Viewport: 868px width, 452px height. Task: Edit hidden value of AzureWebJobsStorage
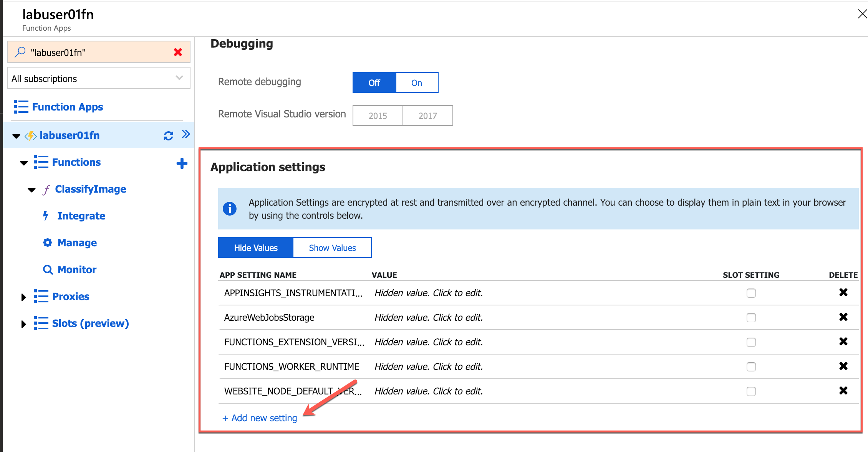[x=429, y=317]
